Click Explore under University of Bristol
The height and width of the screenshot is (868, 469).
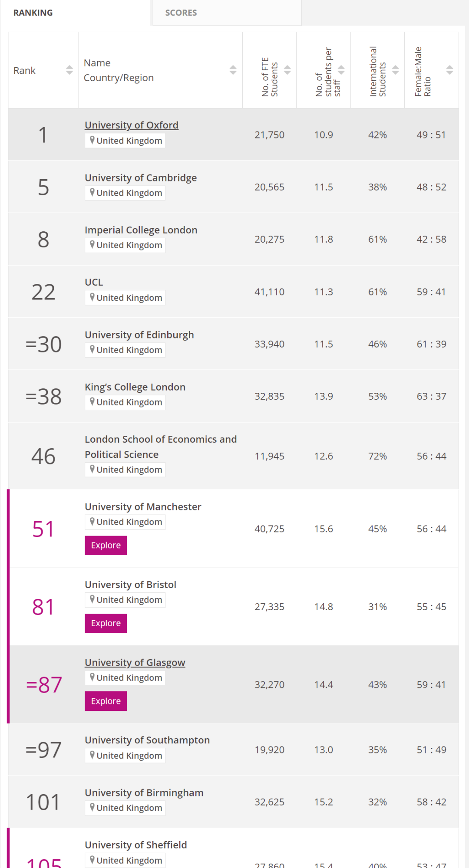pyautogui.click(x=106, y=623)
